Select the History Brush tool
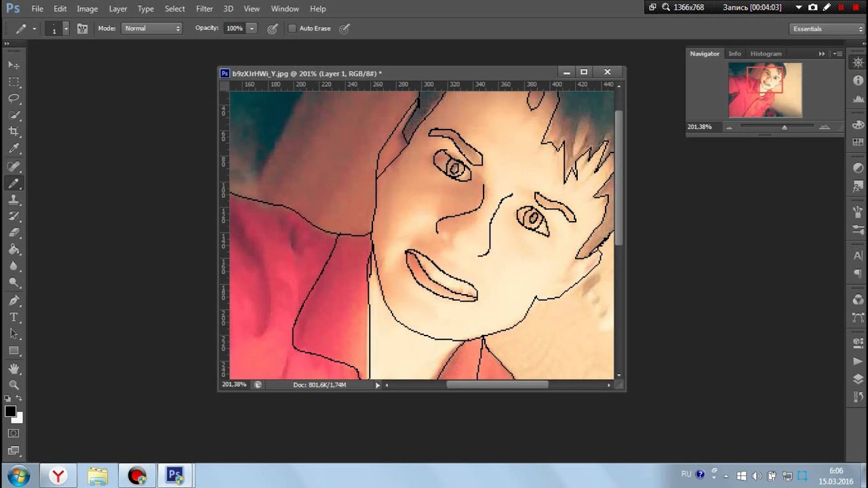868x488 pixels. click(14, 217)
